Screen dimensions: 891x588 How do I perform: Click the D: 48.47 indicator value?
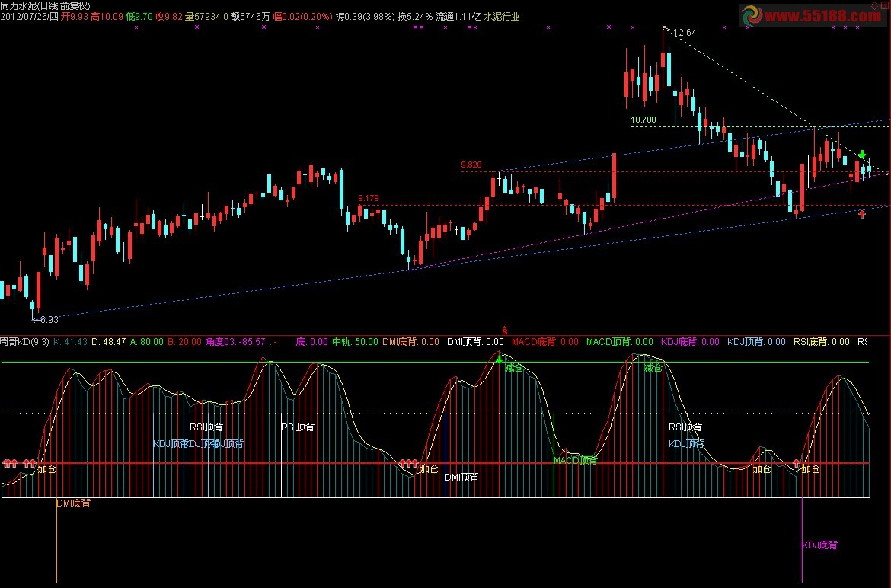click(x=109, y=342)
